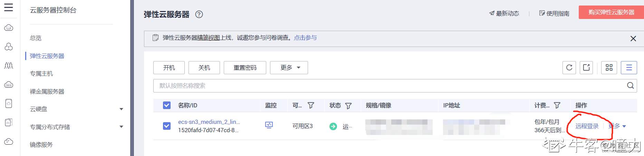Toggle the select-all checkbox in table header
The height and width of the screenshot is (156, 644).
(167, 105)
